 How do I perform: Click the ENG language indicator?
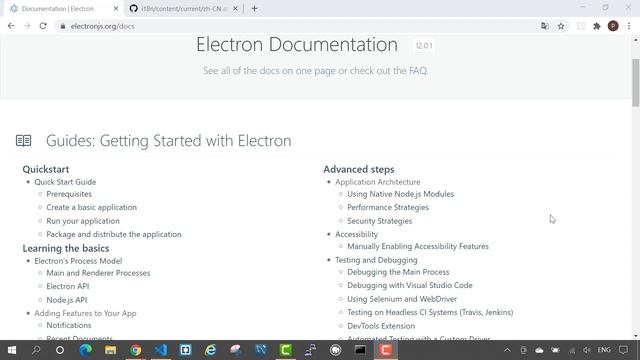click(604, 350)
